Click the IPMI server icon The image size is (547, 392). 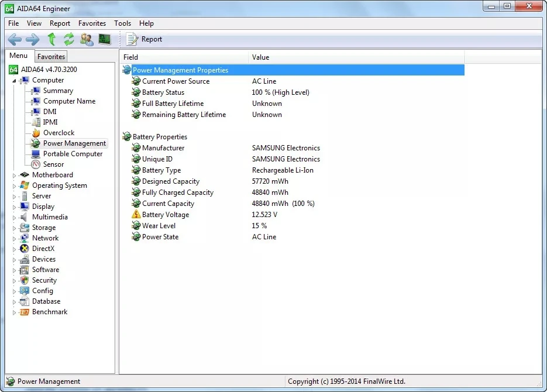pyautogui.click(x=36, y=122)
